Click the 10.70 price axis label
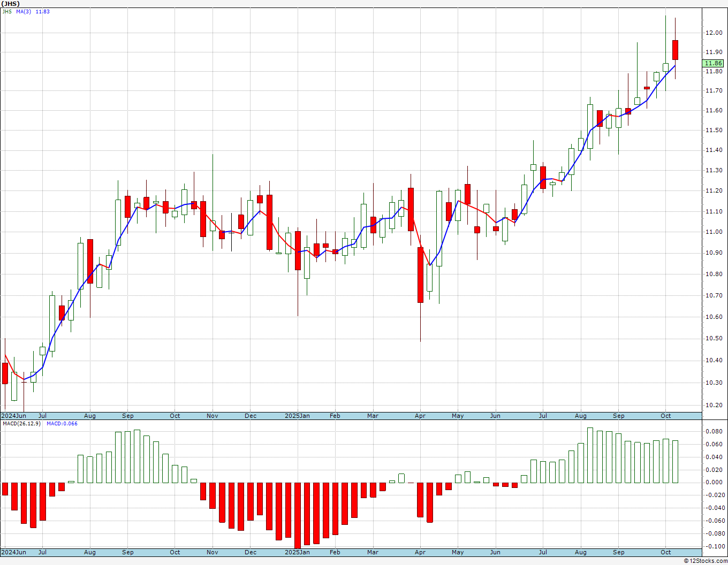The image size is (728, 565). click(714, 295)
